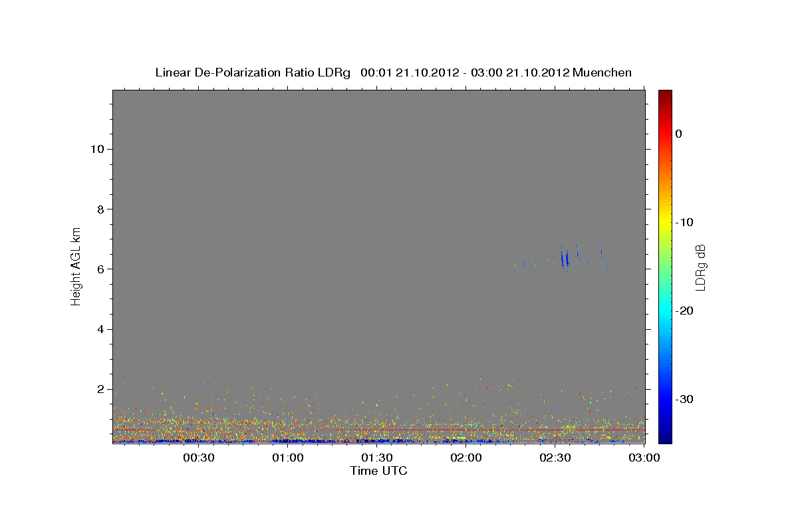Click the 'Time UTC' axis label

(378, 471)
